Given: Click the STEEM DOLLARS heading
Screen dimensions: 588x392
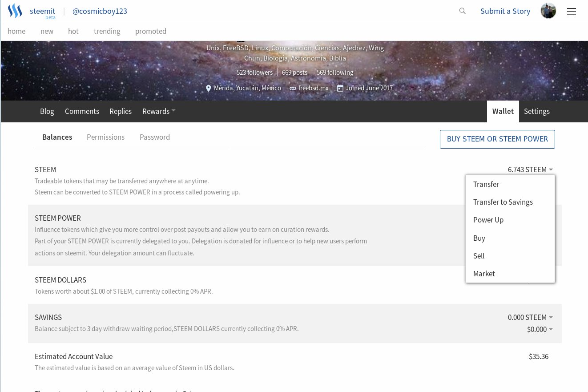Looking at the screenshot, I should 60,280.
